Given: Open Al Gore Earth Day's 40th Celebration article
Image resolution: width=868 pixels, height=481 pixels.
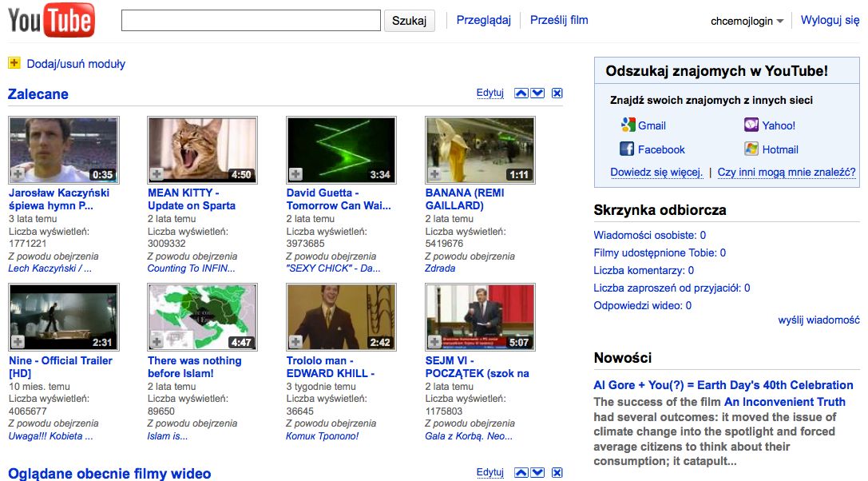Looking at the screenshot, I should pyautogui.click(x=723, y=385).
